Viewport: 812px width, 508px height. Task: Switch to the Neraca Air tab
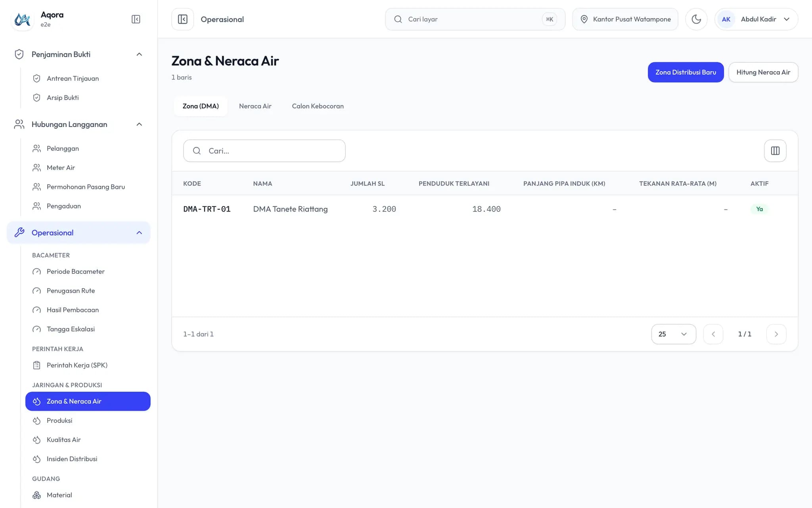coord(255,106)
